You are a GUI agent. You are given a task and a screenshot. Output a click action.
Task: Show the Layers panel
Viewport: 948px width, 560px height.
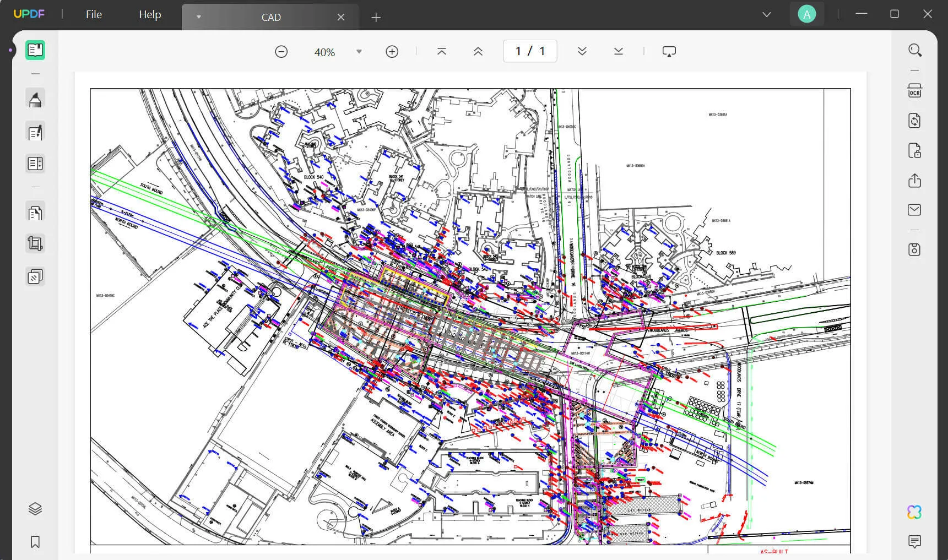[35, 509]
